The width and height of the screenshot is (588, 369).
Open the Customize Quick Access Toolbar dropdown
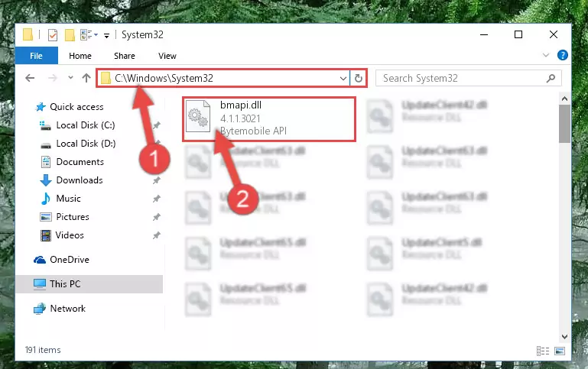106,36
